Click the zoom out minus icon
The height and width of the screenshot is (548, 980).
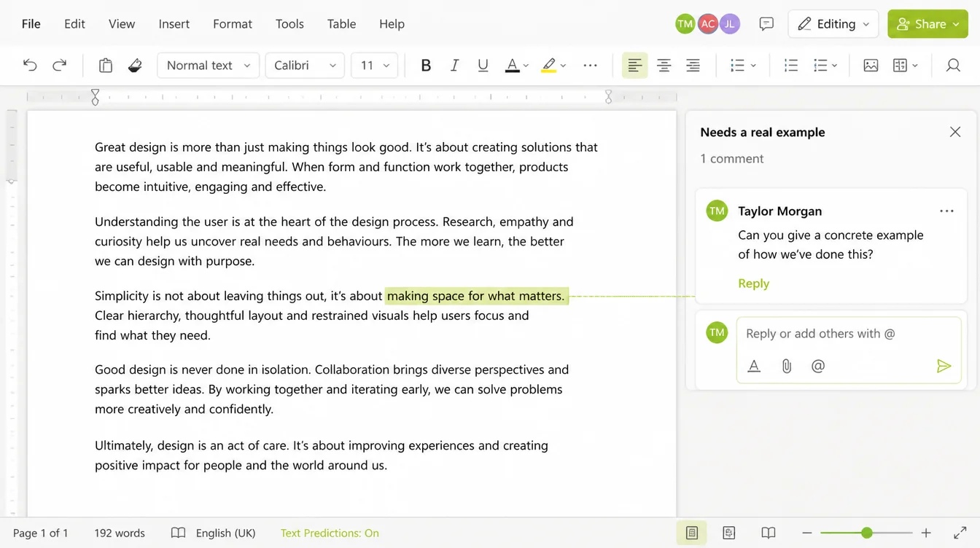[807, 533]
